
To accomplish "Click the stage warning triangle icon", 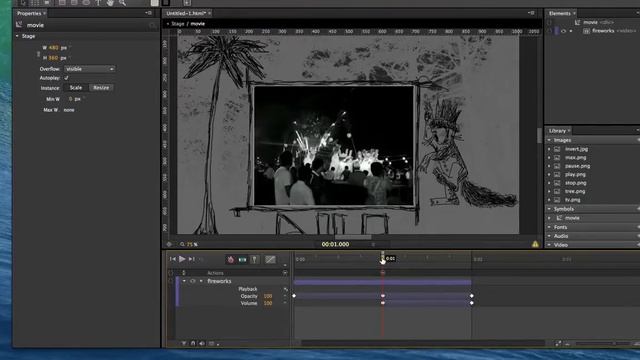I will coord(535,244).
